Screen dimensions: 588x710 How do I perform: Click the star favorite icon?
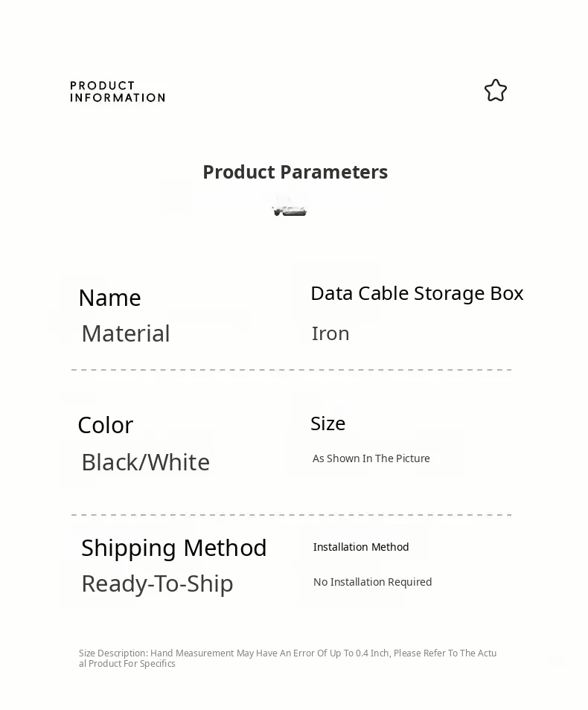click(x=496, y=91)
